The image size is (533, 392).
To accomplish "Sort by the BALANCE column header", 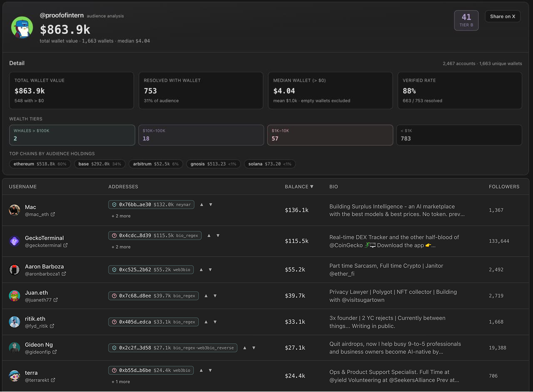I will click(x=299, y=187).
